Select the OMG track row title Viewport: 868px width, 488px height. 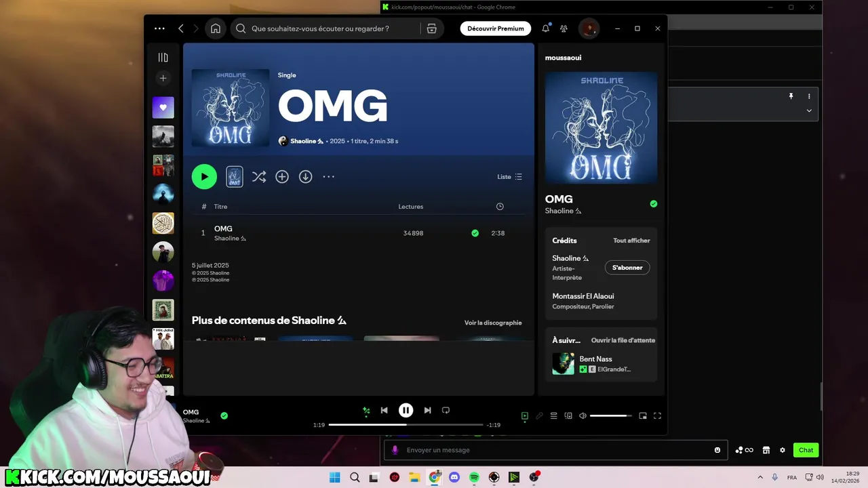[223, 228]
